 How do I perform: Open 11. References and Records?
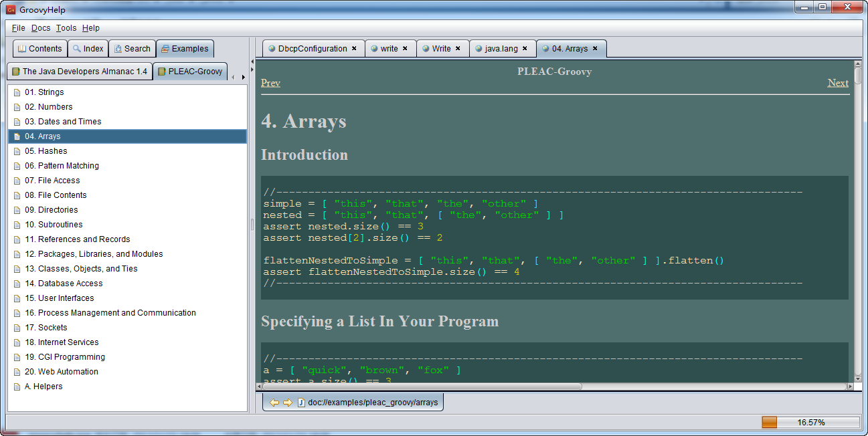[127, 239]
